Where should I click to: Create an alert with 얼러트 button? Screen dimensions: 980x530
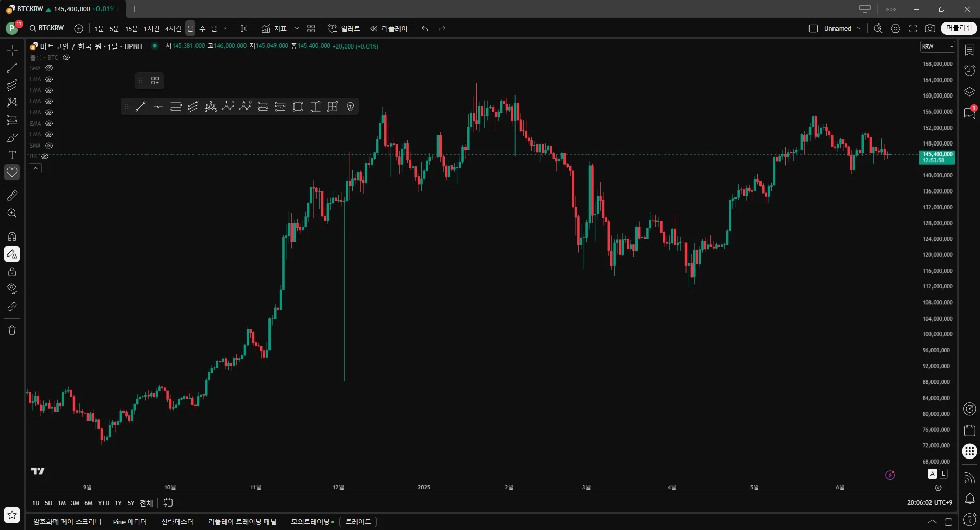pyautogui.click(x=344, y=29)
